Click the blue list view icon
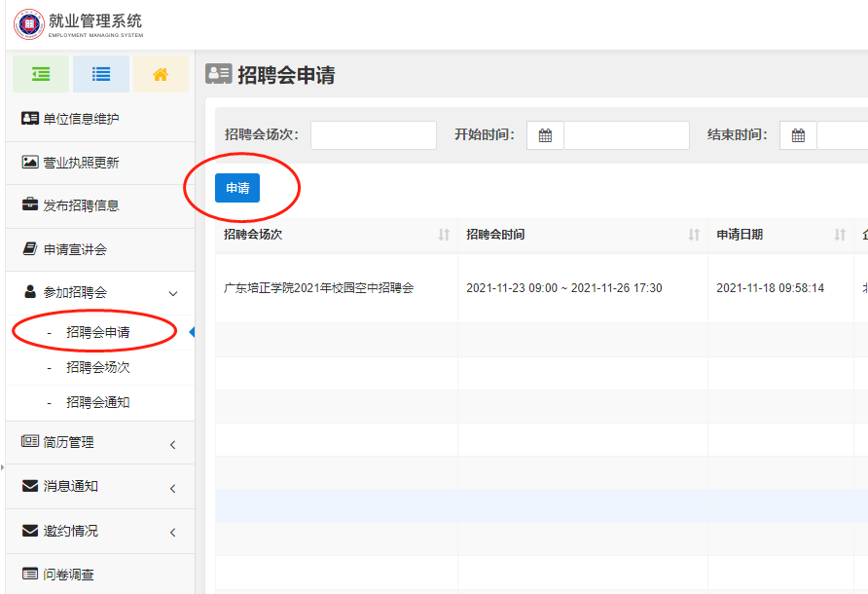 101,74
